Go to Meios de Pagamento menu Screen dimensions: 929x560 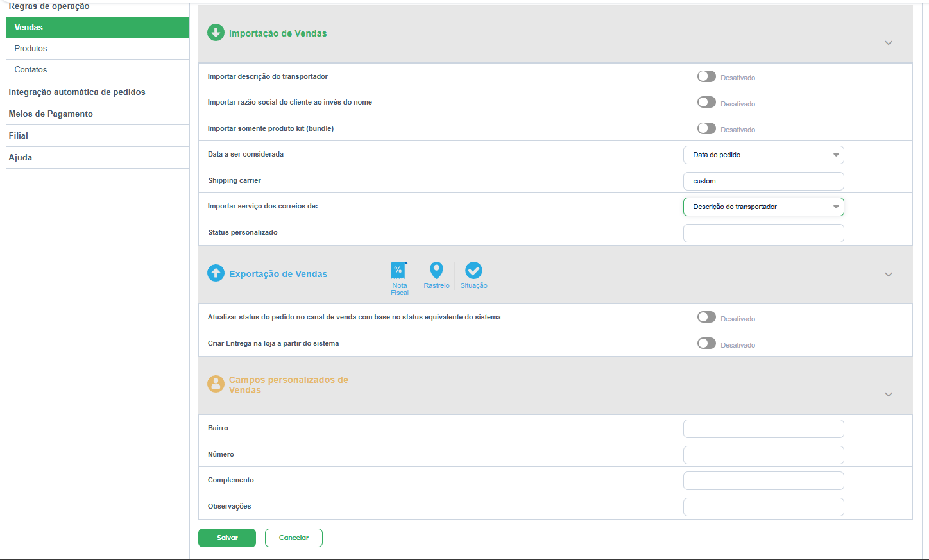pos(51,114)
